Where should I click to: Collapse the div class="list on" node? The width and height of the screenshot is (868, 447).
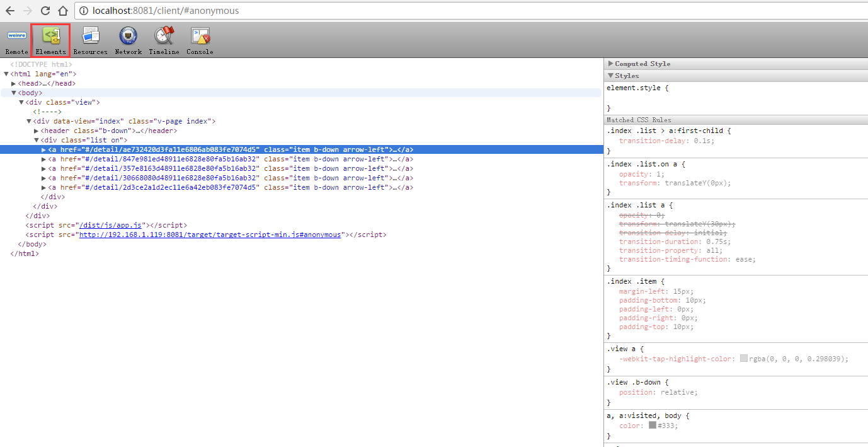[37, 140]
